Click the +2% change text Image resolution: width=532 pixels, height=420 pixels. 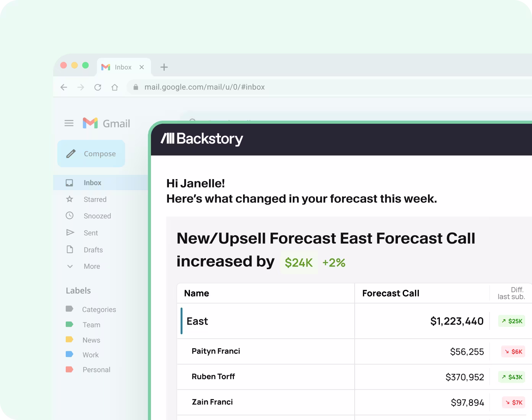[334, 263]
